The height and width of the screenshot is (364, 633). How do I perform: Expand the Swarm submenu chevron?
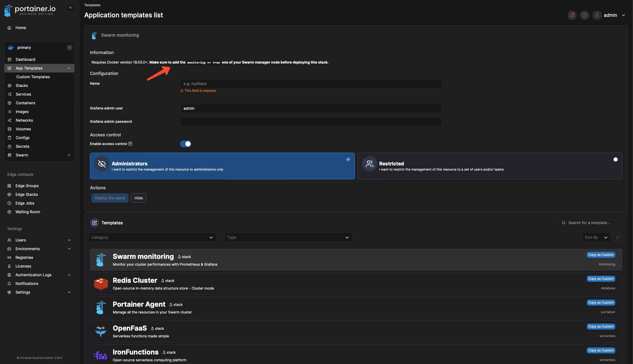[69, 155]
